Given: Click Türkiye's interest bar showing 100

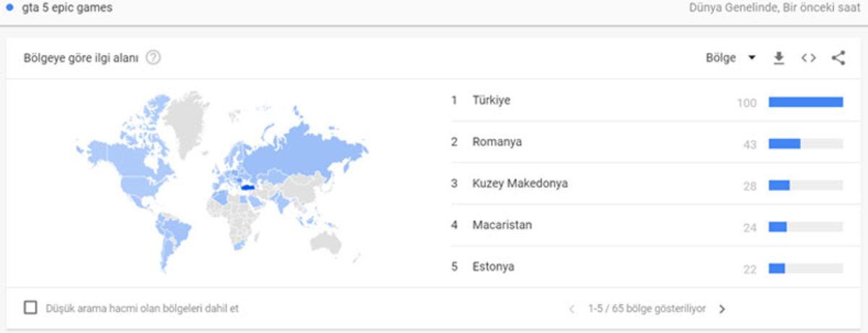Looking at the screenshot, I should [x=805, y=102].
